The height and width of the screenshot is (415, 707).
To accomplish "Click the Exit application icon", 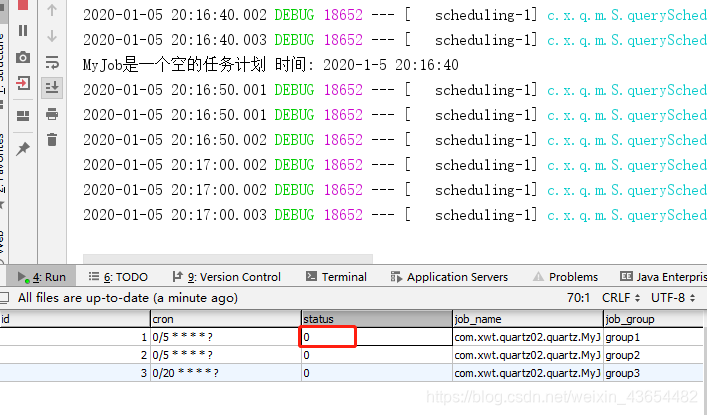I will click(23, 83).
